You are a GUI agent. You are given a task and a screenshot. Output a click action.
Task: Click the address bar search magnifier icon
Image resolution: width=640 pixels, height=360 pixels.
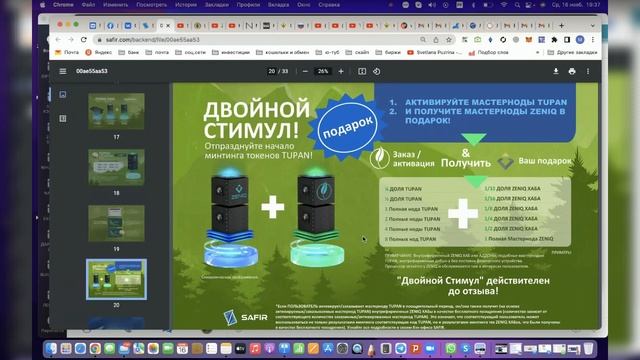(x=423, y=40)
